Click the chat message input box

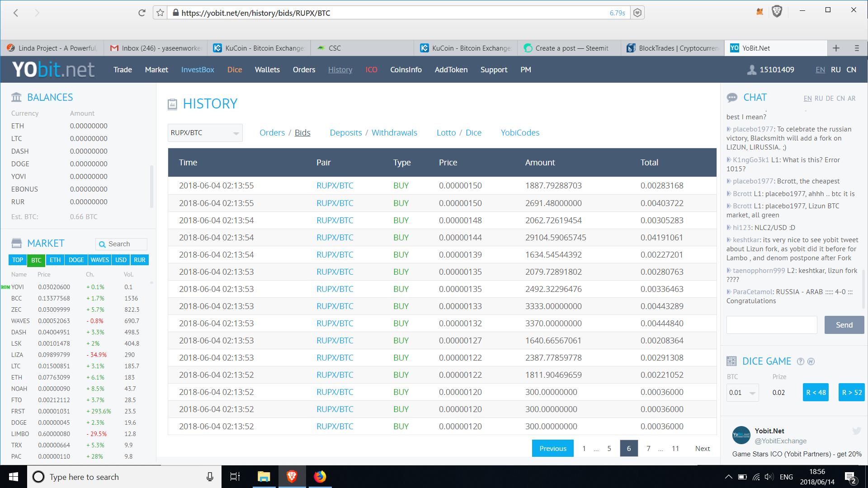pos(772,325)
